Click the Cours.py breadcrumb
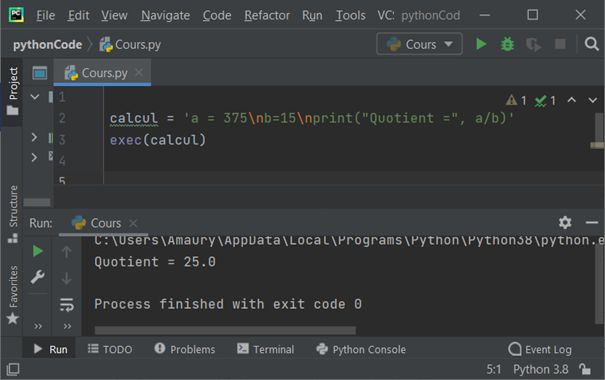The width and height of the screenshot is (605, 380). (x=130, y=44)
